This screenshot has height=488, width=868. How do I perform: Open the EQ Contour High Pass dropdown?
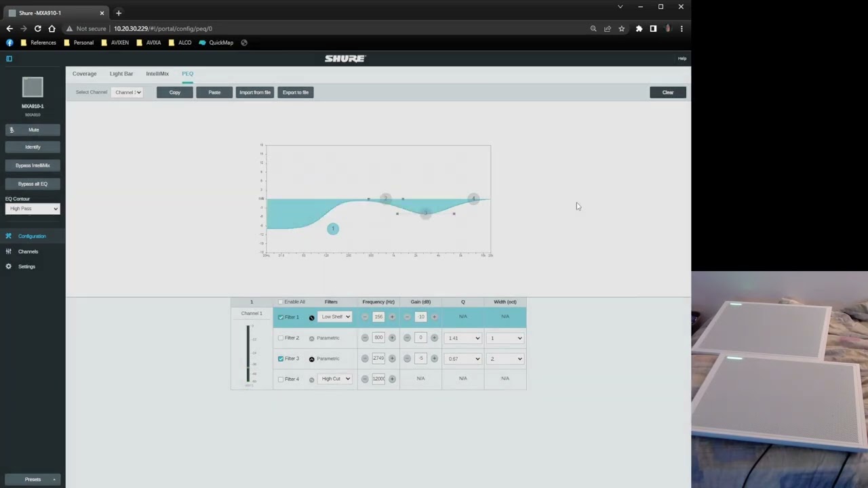pos(33,209)
